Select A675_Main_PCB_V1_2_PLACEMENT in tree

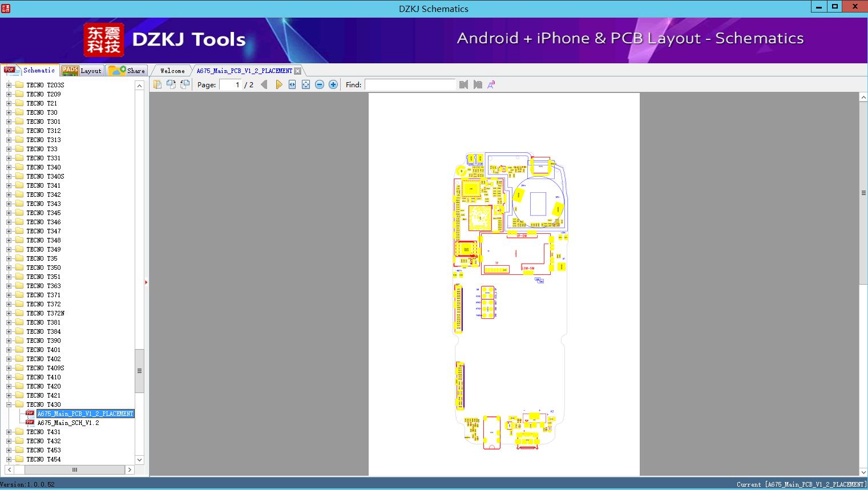tap(85, 414)
